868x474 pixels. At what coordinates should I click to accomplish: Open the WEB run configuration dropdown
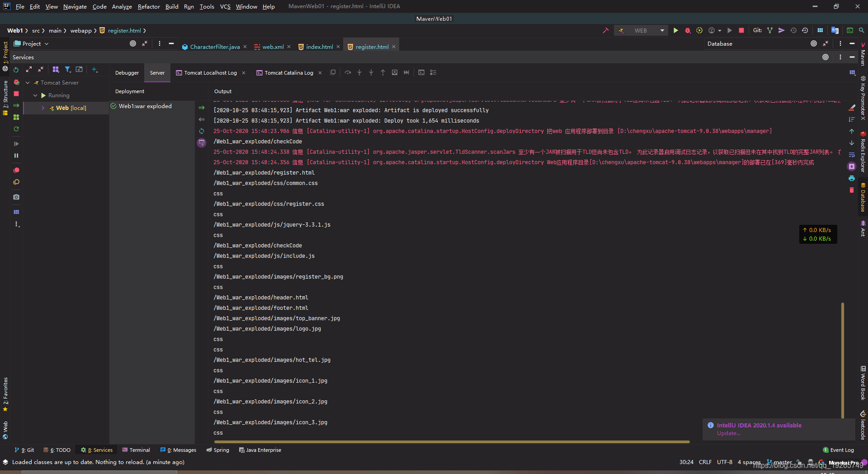coord(641,30)
